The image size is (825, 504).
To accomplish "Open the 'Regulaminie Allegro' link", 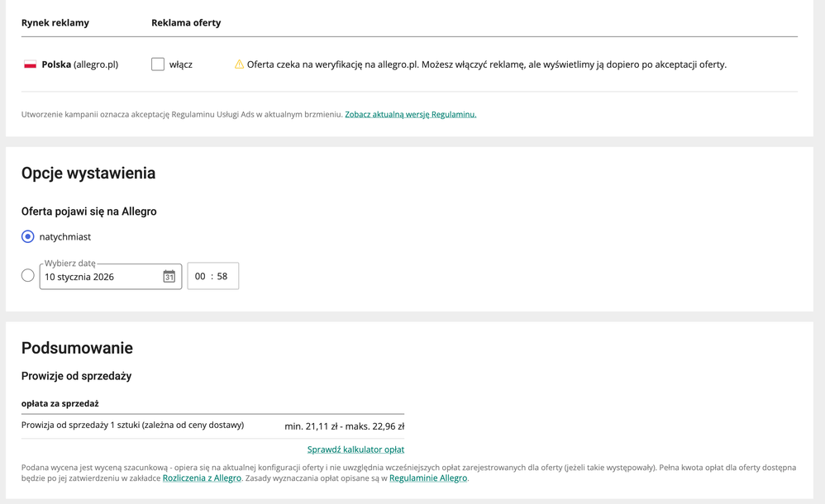I will 428,478.
